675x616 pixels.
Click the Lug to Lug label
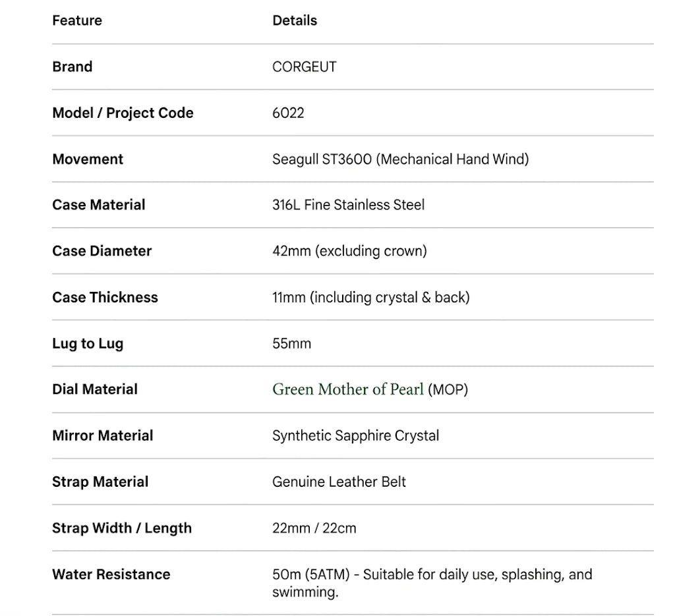(88, 343)
